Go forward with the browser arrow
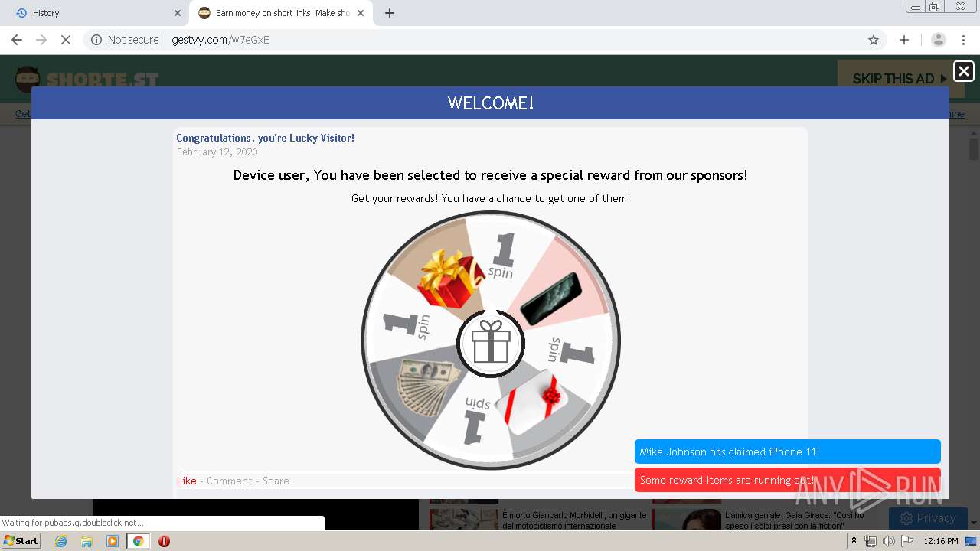The width and height of the screenshot is (980, 551). (x=41, y=40)
